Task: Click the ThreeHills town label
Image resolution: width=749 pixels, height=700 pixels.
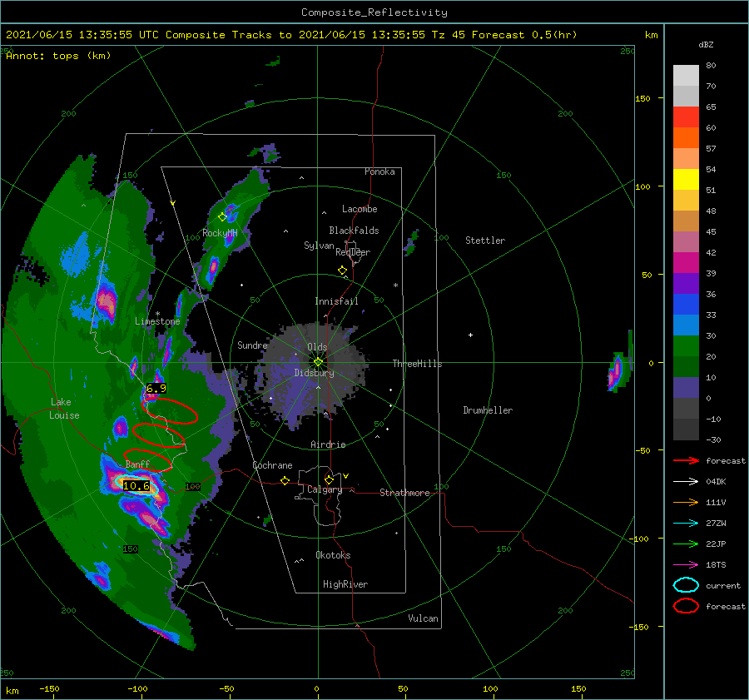Action: tap(417, 364)
